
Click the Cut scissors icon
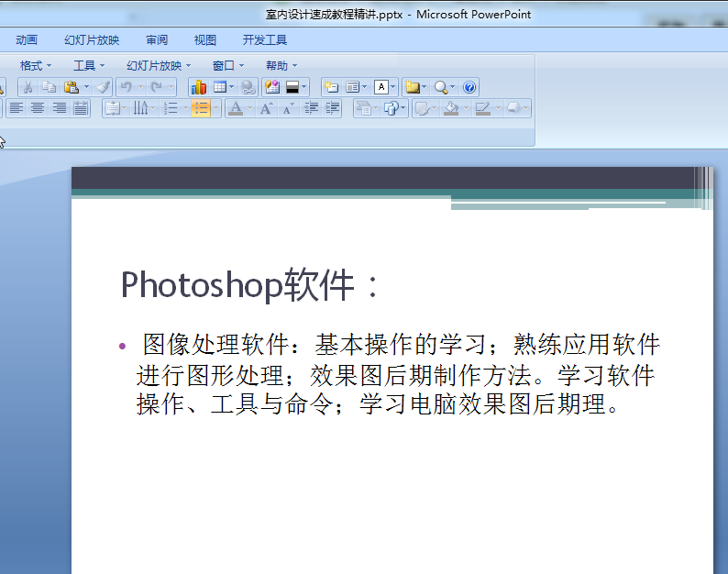28,87
